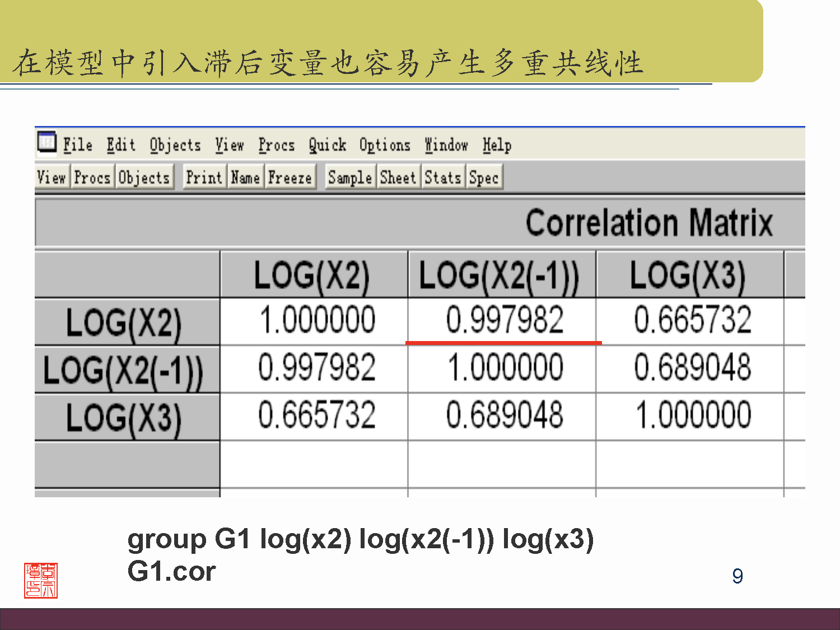840x630 pixels.
Task: Click the EViews window icon
Action: (46, 142)
